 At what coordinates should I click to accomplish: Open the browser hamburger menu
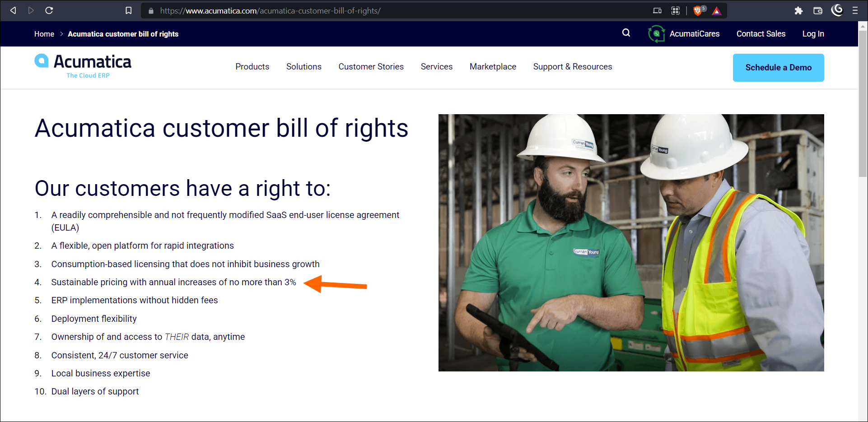pos(855,10)
